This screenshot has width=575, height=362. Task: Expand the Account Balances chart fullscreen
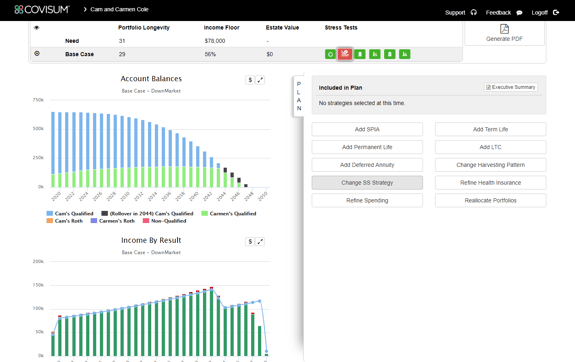(260, 80)
